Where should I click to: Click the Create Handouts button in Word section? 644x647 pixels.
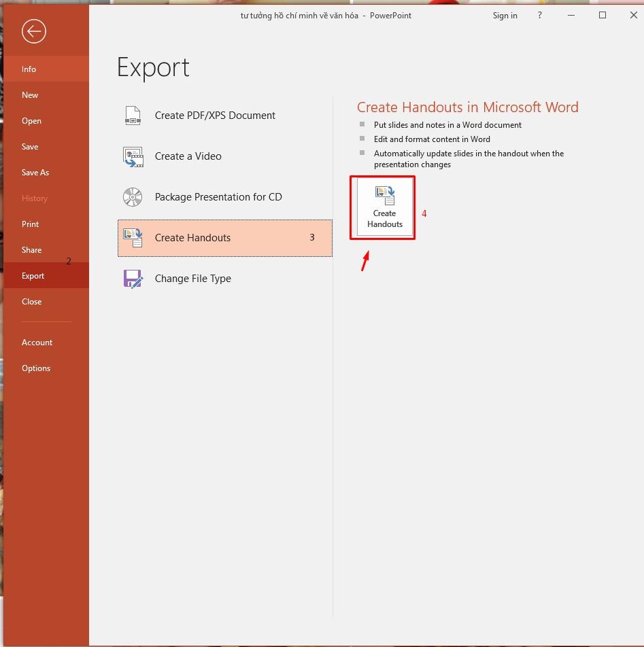(x=384, y=206)
